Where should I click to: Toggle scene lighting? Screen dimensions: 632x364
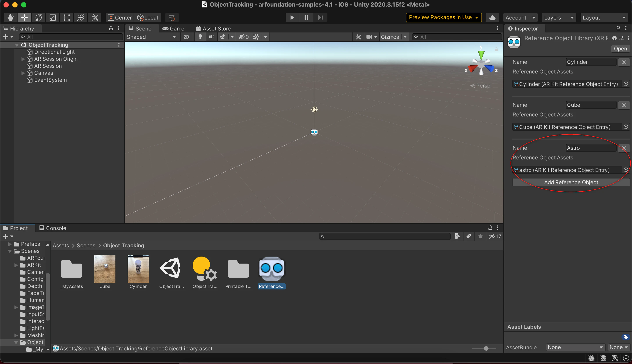[x=200, y=37]
